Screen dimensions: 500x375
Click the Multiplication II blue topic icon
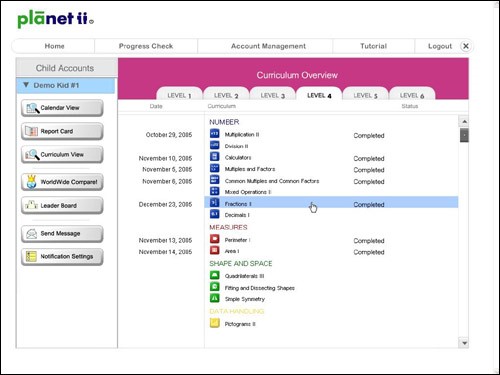[214, 133]
